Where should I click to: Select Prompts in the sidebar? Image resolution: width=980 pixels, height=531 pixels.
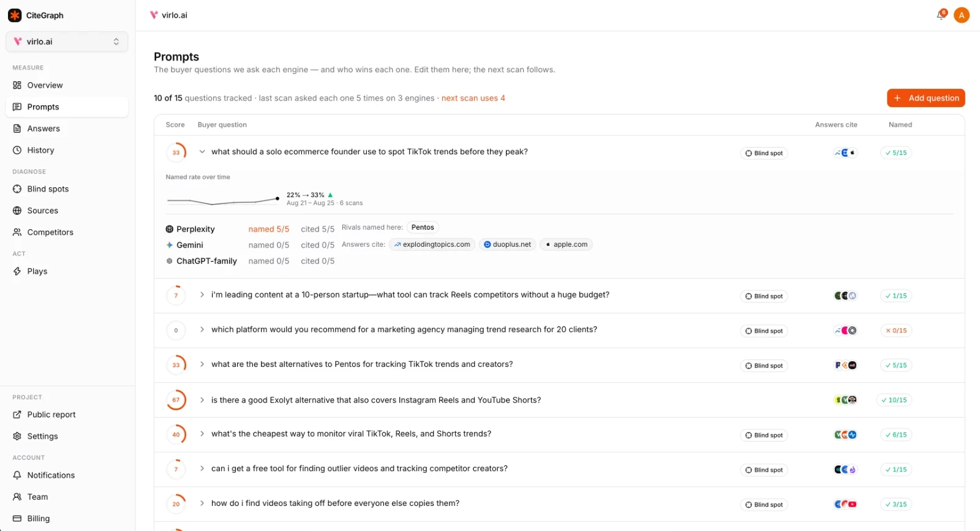(x=67, y=107)
